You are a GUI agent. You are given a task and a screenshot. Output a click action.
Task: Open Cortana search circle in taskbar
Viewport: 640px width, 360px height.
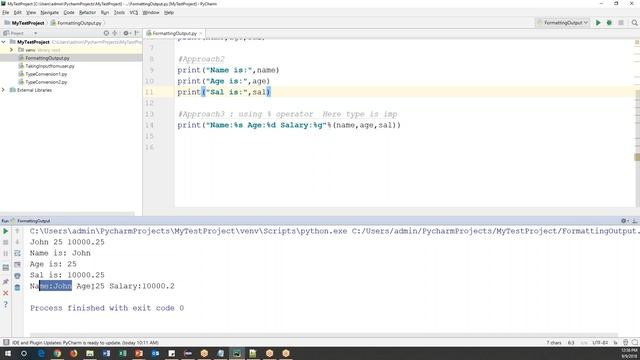coord(24,353)
